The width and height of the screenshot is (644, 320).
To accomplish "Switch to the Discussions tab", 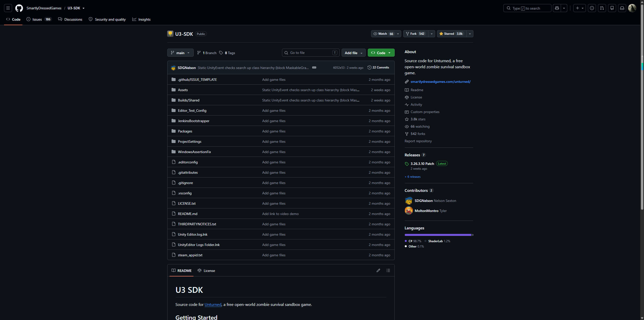I will pyautogui.click(x=70, y=19).
